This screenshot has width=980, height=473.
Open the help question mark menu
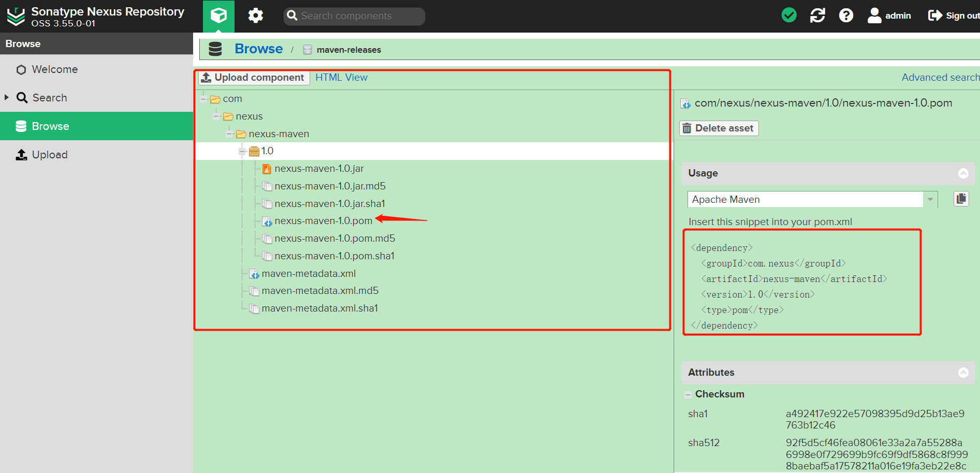(x=846, y=16)
